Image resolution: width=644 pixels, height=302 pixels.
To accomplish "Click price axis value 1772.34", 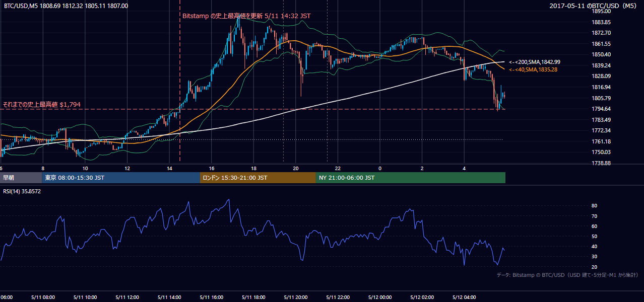I will (602, 130).
